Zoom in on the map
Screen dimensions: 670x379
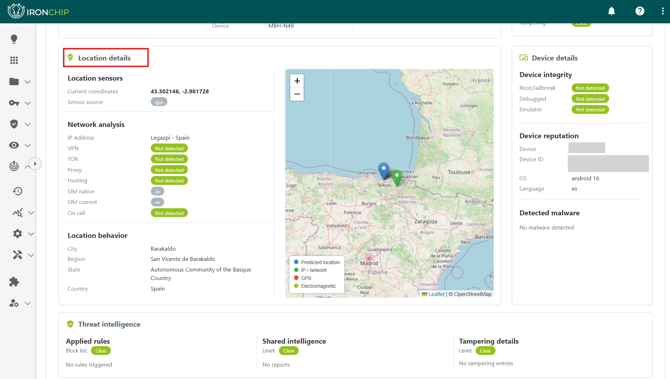[297, 81]
